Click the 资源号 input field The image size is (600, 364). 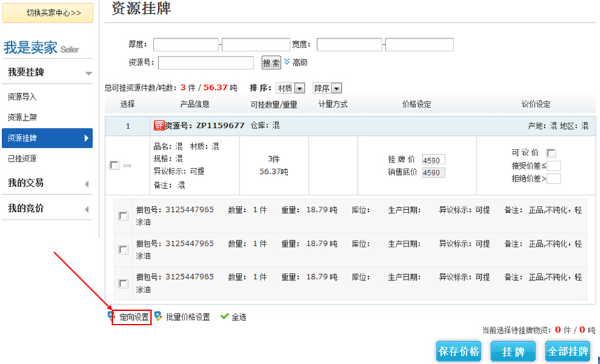(205, 63)
